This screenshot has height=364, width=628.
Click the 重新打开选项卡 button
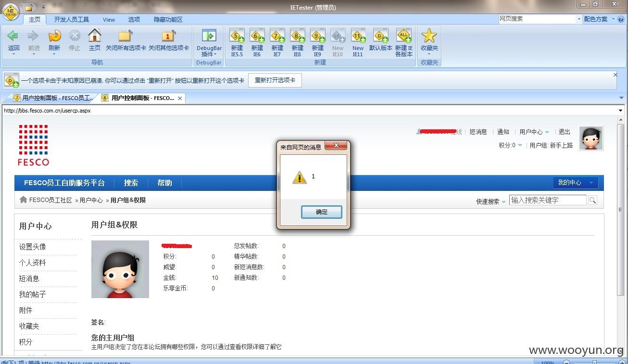coord(275,80)
